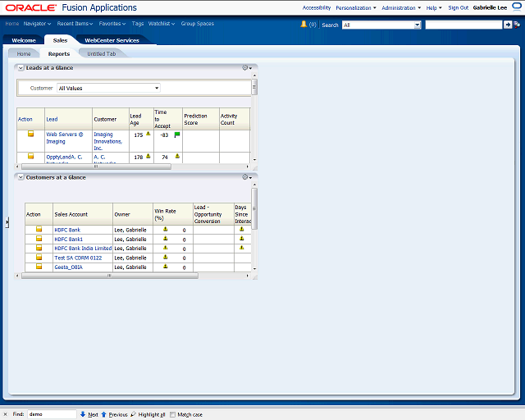525x420 pixels.
Task: Open the advanced search icon beside go arrow
Action: click(x=517, y=25)
